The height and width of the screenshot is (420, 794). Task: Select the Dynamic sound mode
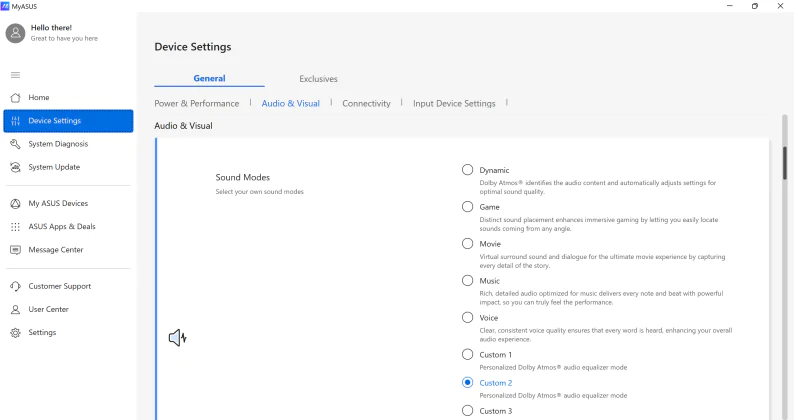467,170
